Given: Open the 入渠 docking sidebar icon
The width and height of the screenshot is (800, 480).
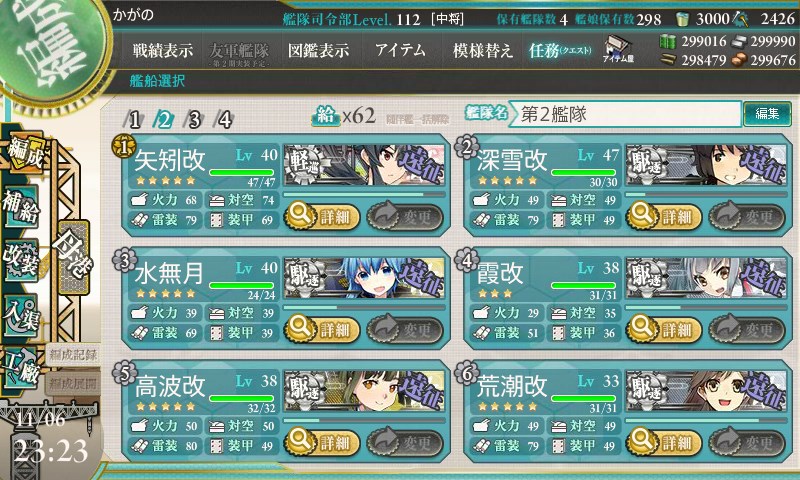Looking at the screenshot, I should coord(21,315).
